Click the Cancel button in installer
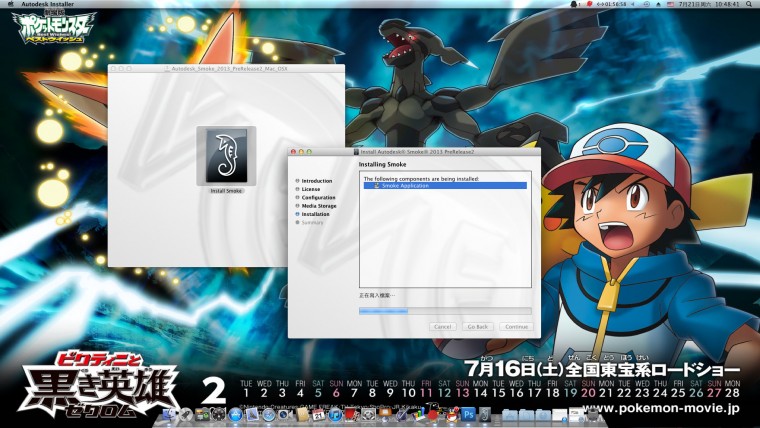Image resolution: width=760 pixels, height=428 pixels. (x=443, y=327)
